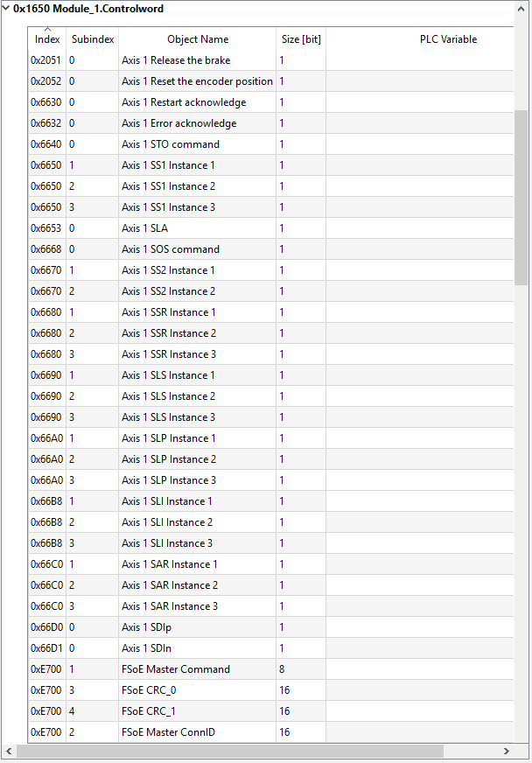Select PLC Variable cell for Axis 1 SLA
The image size is (532, 763).
pyautogui.click(x=420, y=228)
